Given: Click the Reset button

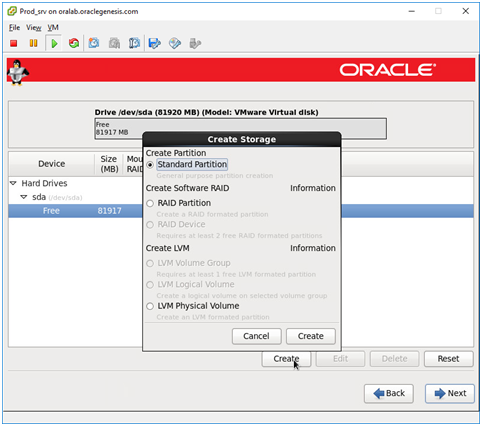Looking at the screenshot, I should pos(448,359).
